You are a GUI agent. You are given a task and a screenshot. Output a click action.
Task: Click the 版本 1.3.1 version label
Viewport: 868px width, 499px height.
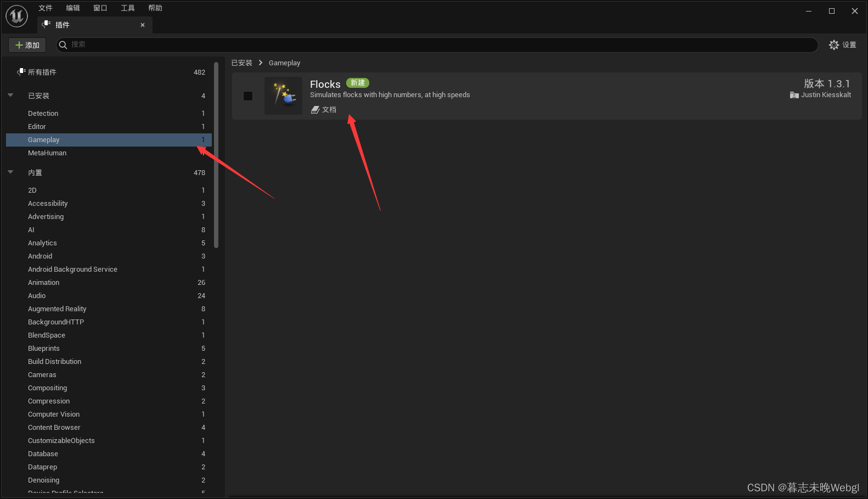[827, 83]
